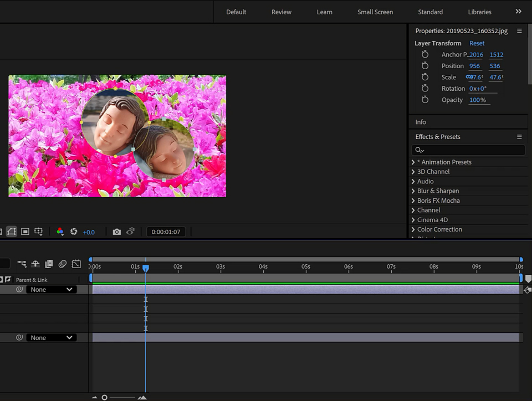Toggle the Scale constrain proportions link
Image resolution: width=532 pixels, height=401 pixels.
(x=469, y=78)
